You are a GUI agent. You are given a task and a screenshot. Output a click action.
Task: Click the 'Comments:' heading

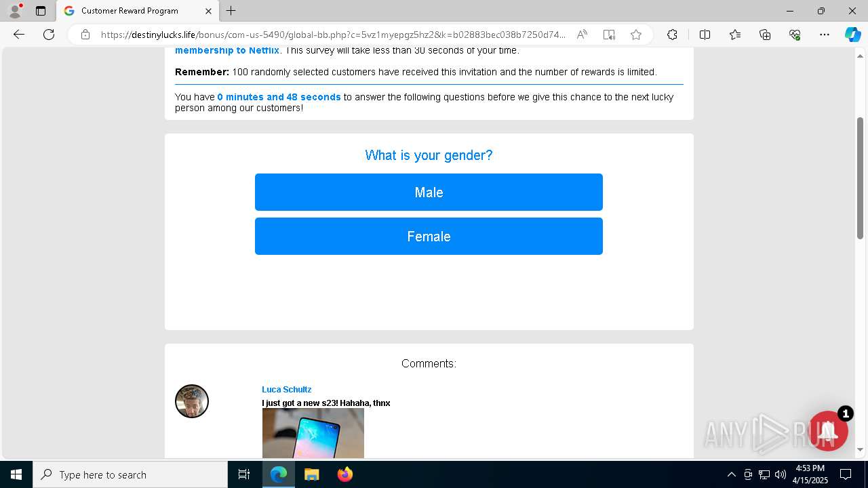(429, 363)
